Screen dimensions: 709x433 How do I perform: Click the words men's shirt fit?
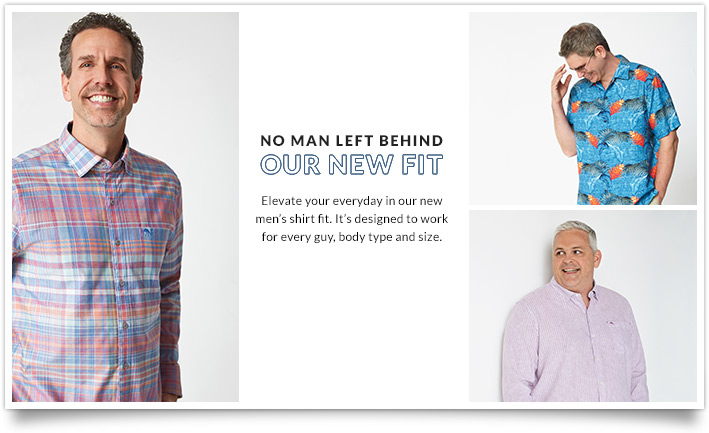tap(293, 219)
